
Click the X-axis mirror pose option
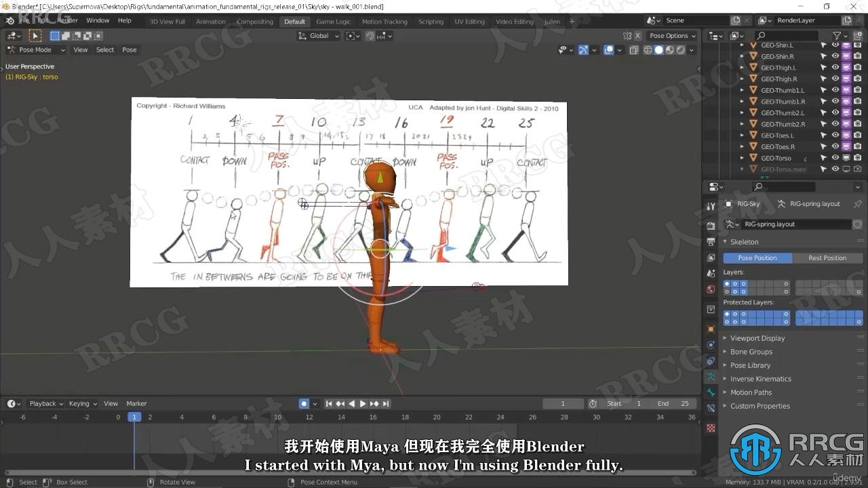point(637,36)
